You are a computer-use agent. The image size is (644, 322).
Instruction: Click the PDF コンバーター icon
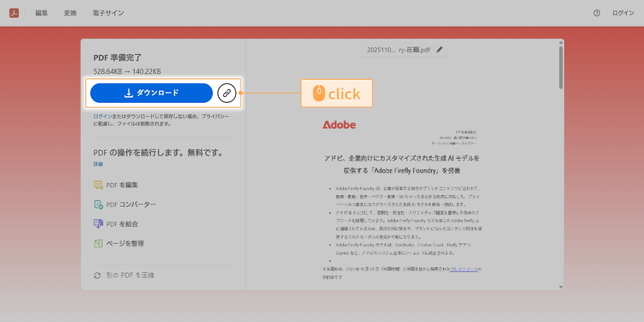(x=98, y=204)
